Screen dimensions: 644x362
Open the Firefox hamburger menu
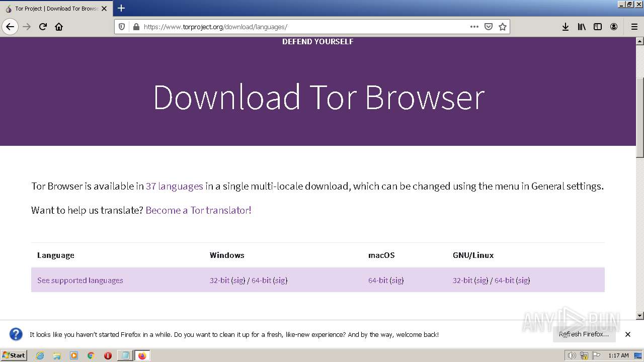[x=634, y=27]
